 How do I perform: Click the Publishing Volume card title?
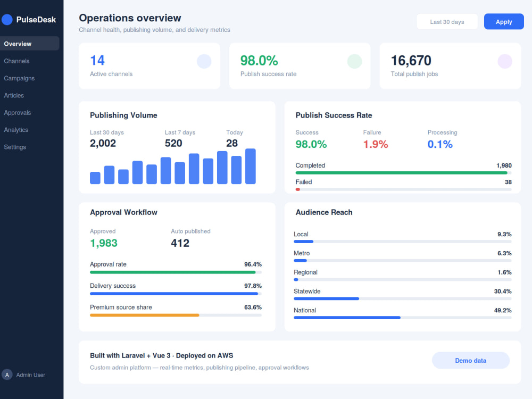pos(123,115)
